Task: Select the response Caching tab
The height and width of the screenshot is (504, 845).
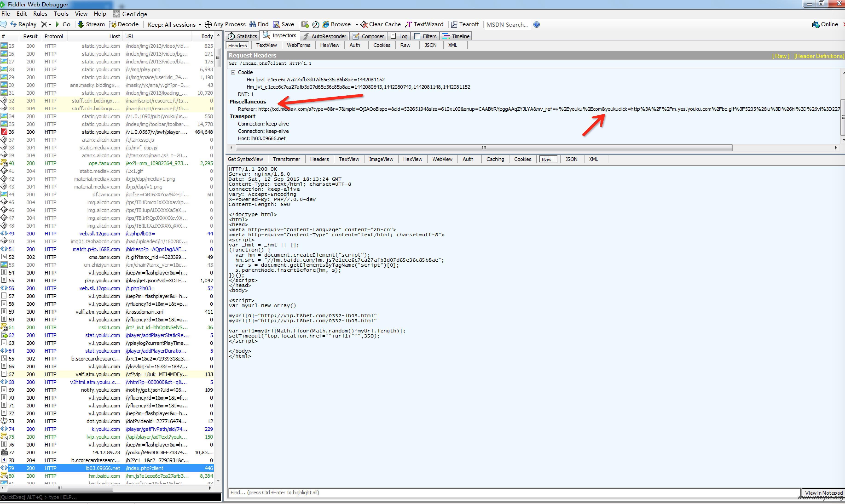Action: click(x=495, y=159)
